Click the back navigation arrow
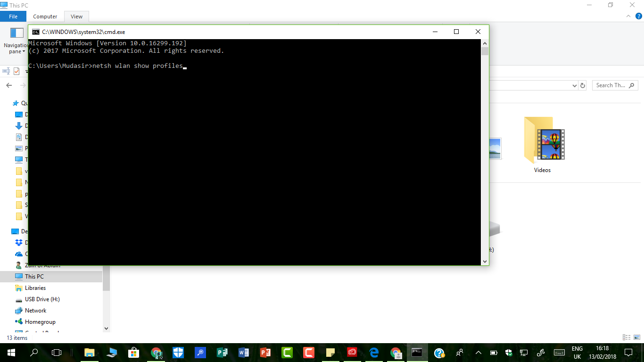This screenshot has width=644, height=362. point(9,85)
